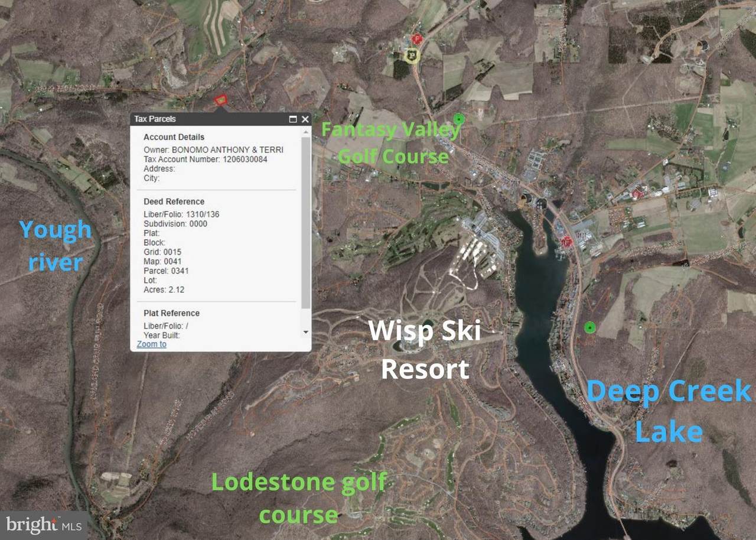This screenshot has height=540, width=756.
Task: Click the Zoom to link
Action: coord(151,344)
